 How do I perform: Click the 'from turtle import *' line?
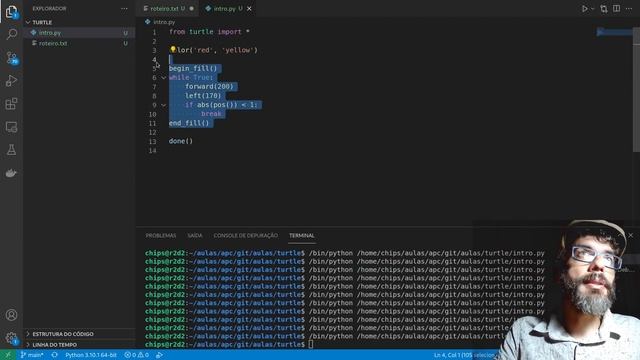pos(209,32)
